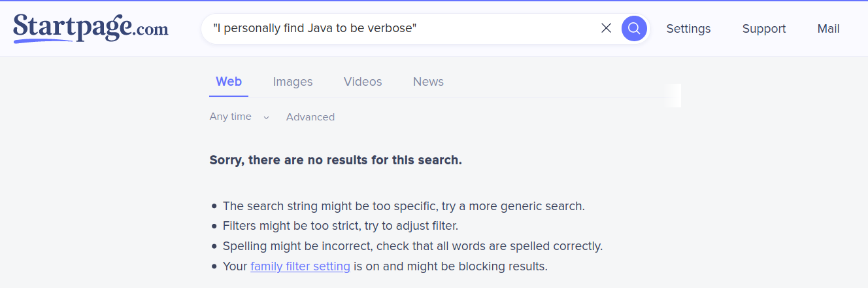Open Settings in the top navigation

tap(688, 29)
